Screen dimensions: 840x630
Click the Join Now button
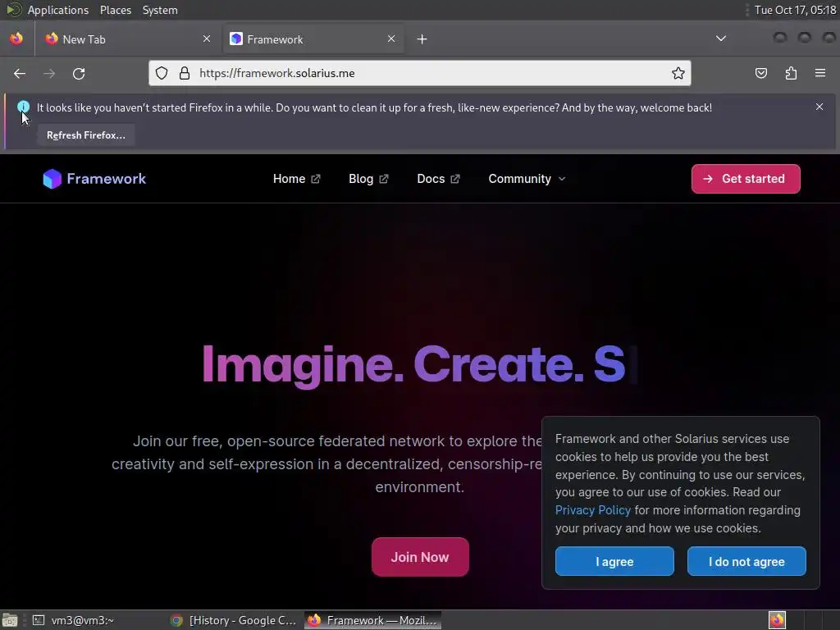[420, 557]
